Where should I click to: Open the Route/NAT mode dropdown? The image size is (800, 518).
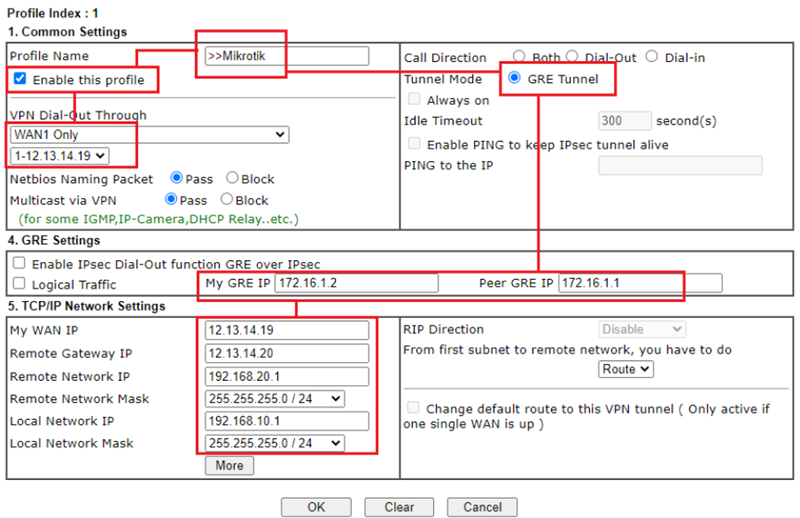tap(626, 369)
